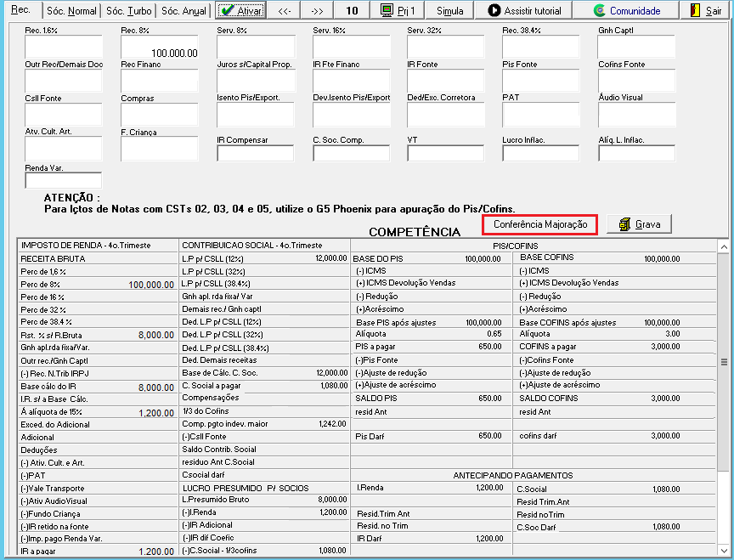Viewport: 734px width, 560px height.
Task: Click the scrollbar up arrow in results grid
Action: click(724, 246)
